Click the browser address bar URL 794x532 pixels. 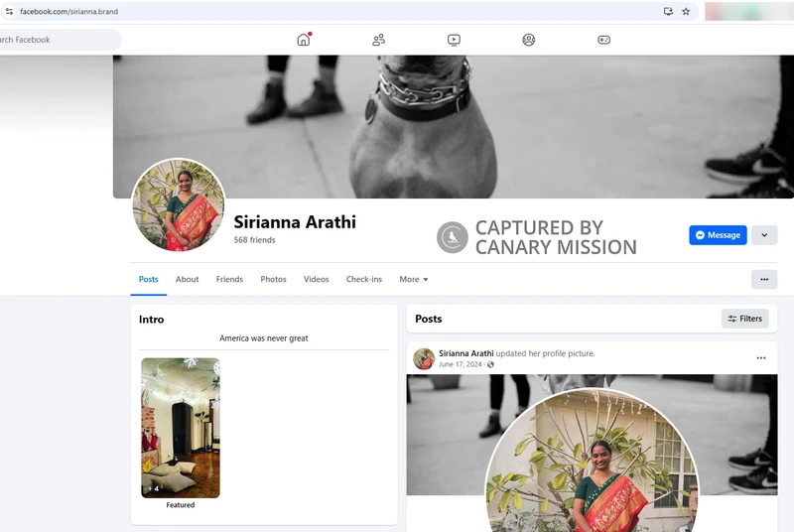coord(68,11)
